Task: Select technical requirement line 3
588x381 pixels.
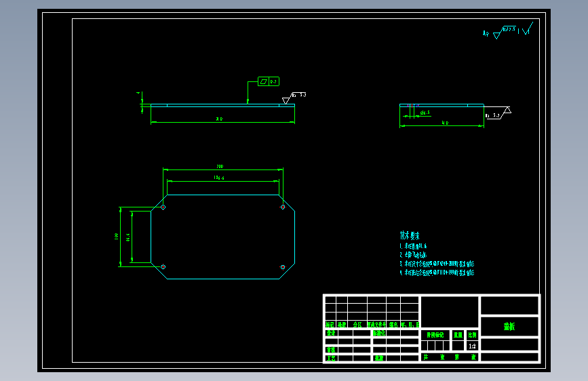Action: (x=437, y=264)
